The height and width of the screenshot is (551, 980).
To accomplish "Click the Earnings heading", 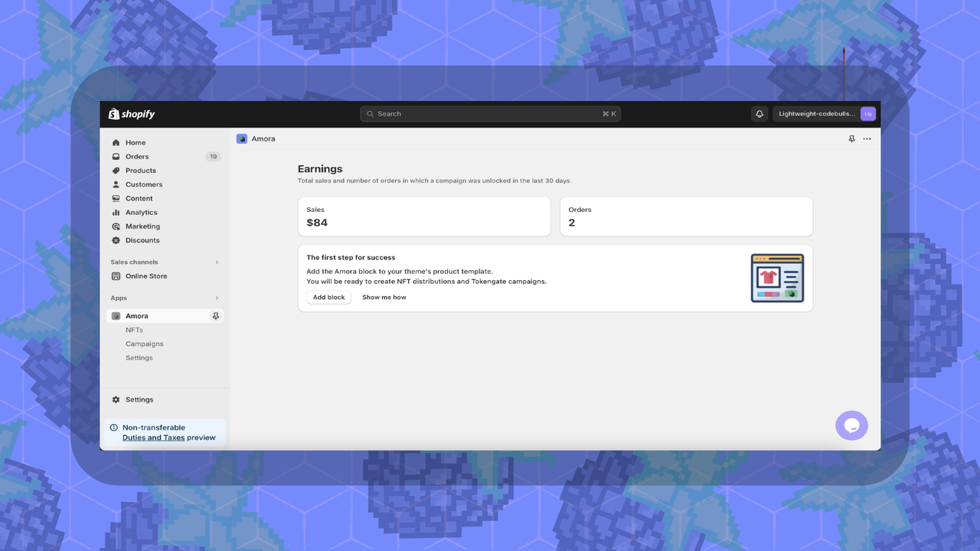I will (320, 169).
